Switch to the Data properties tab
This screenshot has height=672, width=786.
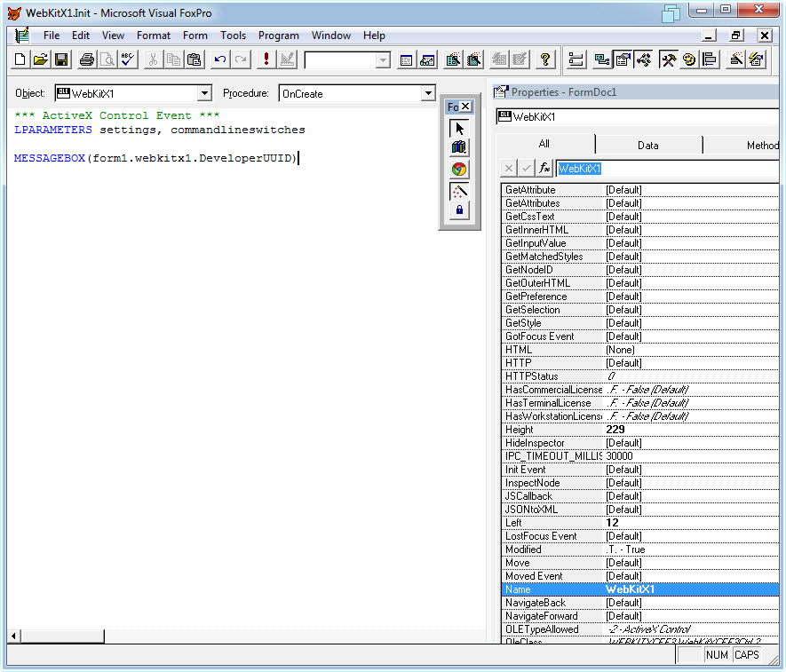(x=648, y=146)
